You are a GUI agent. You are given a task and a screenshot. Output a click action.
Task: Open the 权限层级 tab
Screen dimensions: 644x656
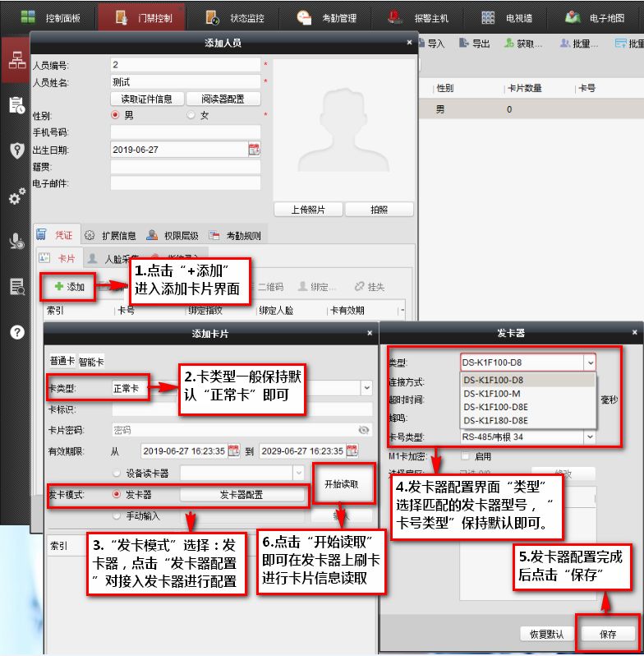(x=170, y=235)
